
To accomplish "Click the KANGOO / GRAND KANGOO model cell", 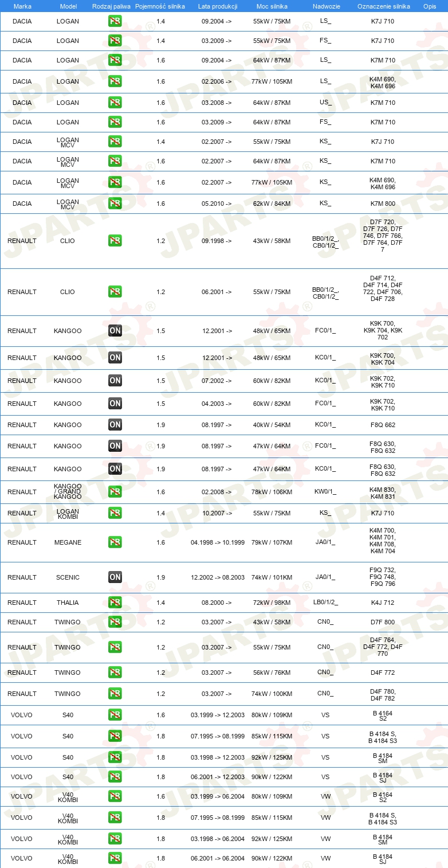I will (x=68, y=491).
